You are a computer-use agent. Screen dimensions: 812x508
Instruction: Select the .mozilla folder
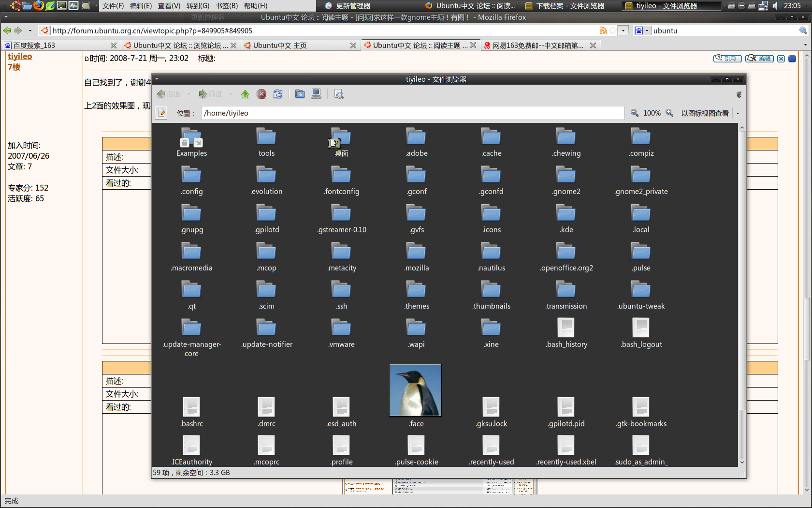pyautogui.click(x=416, y=257)
